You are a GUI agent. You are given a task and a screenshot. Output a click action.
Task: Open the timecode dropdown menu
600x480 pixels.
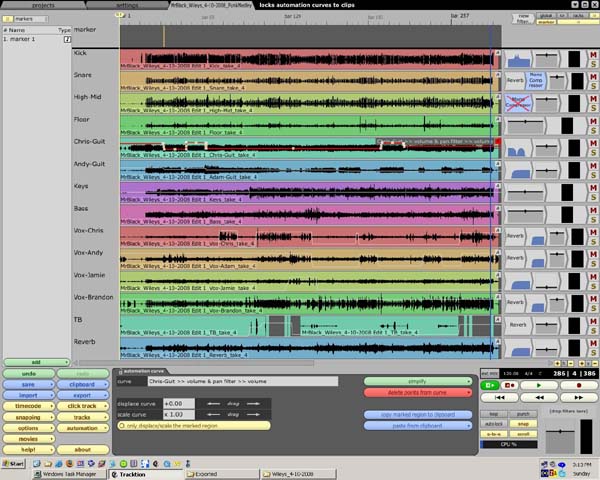tap(29, 406)
